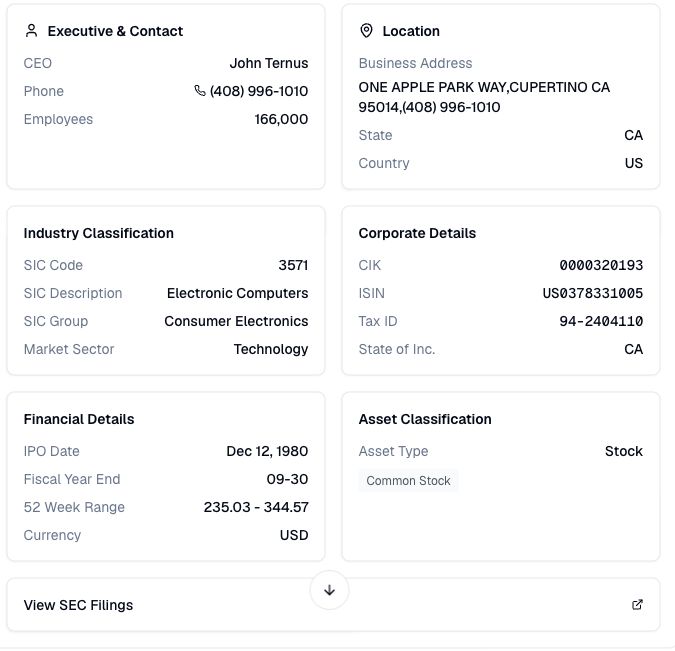Click the Business Address label
675x651 pixels.
coord(415,63)
